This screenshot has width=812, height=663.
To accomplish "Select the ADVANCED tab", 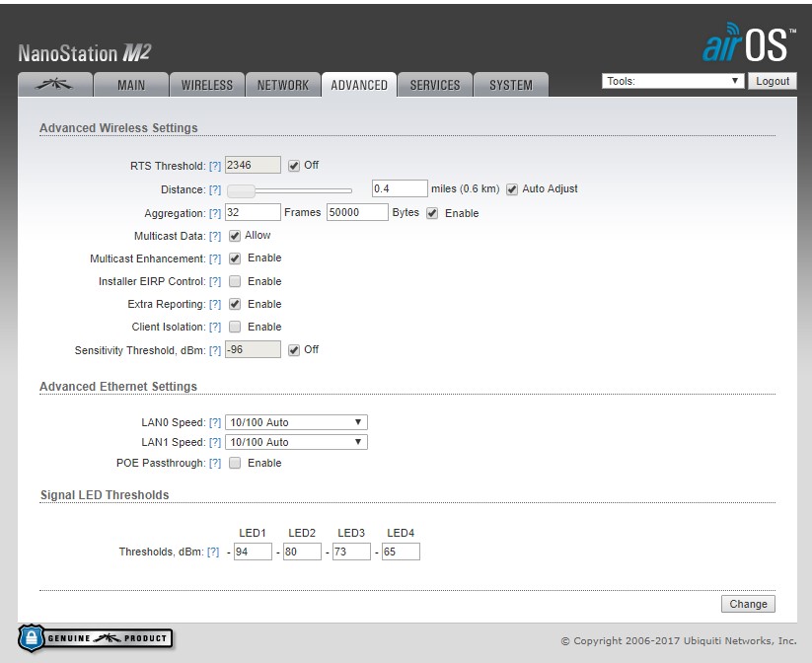I will click(x=359, y=85).
